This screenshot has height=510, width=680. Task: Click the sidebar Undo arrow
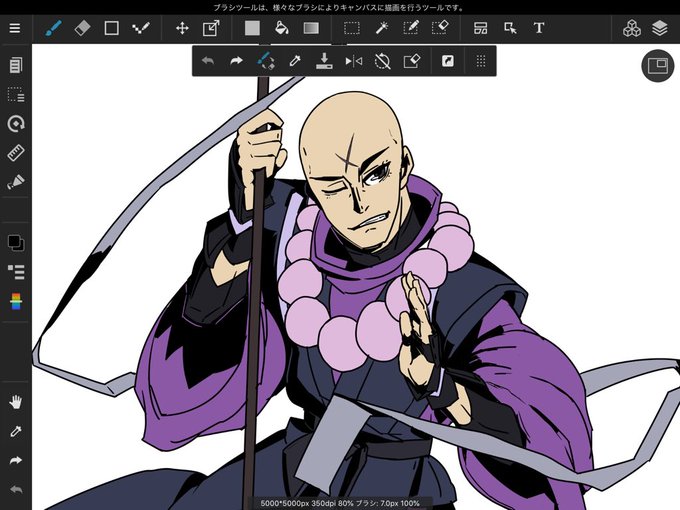coord(16,490)
